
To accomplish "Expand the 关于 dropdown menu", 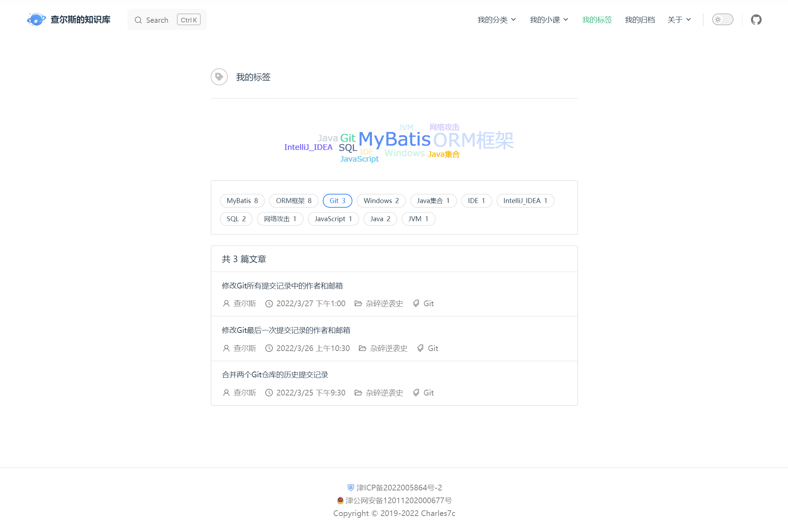I will pos(679,20).
